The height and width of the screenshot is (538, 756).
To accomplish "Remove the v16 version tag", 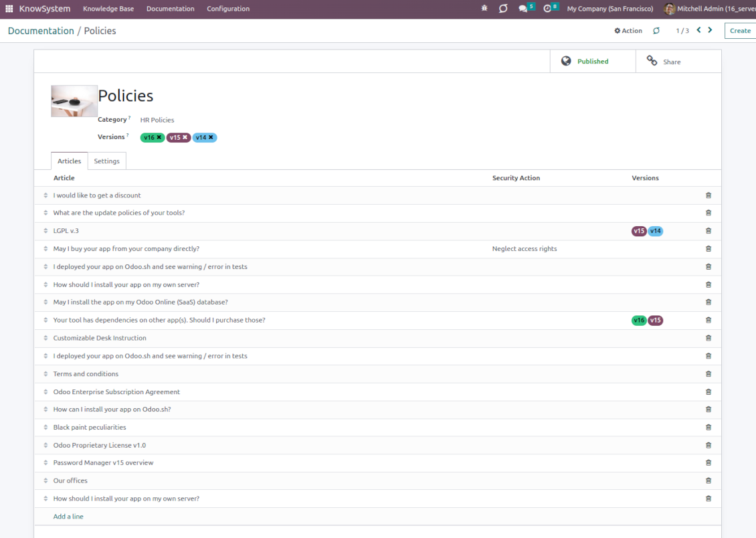I will coord(159,137).
